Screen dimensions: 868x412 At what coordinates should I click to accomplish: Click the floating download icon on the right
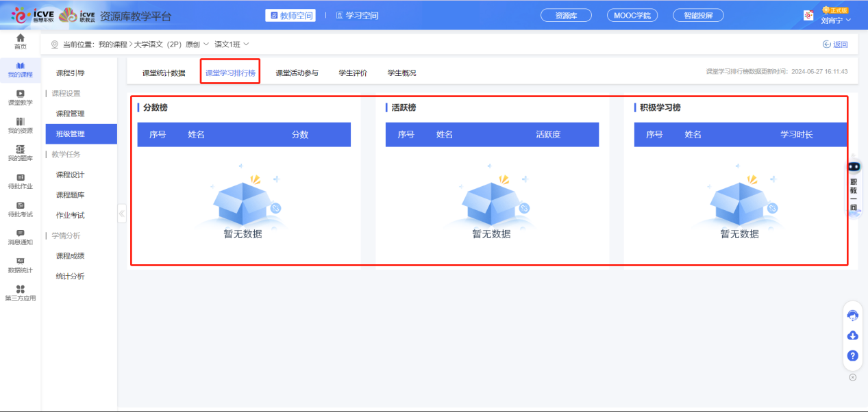(852, 335)
